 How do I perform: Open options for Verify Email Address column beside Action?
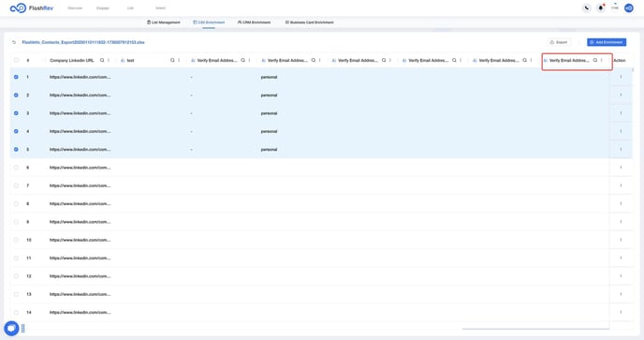point(602,61)
